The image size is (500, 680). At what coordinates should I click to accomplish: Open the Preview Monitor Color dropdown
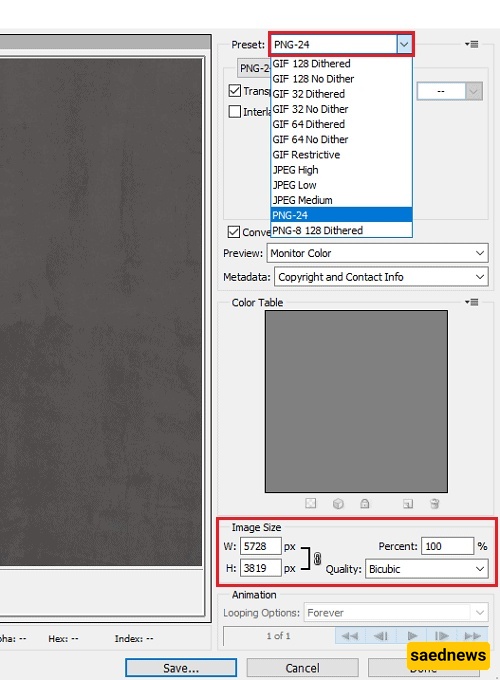click(x=377, y=253)
